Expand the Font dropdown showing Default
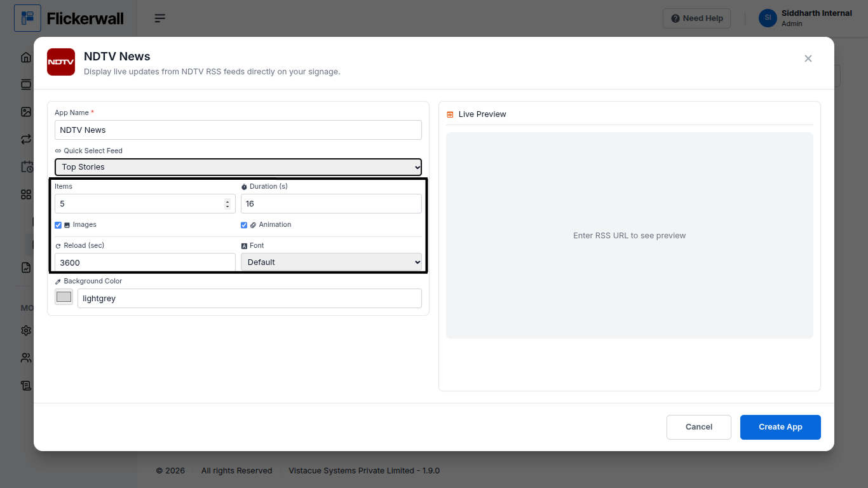 point(331,262)
